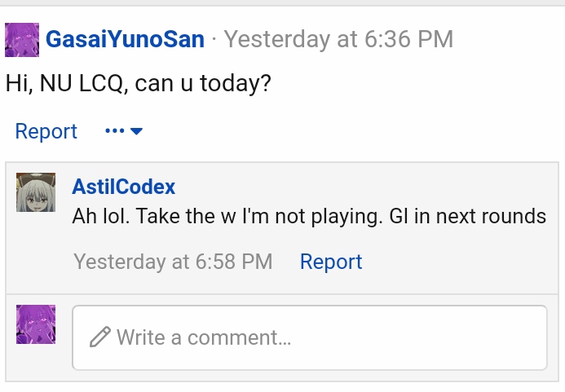
Task: Click the reply text starting "Ah lol. Take the w"
Action: [x=309, y=217]
